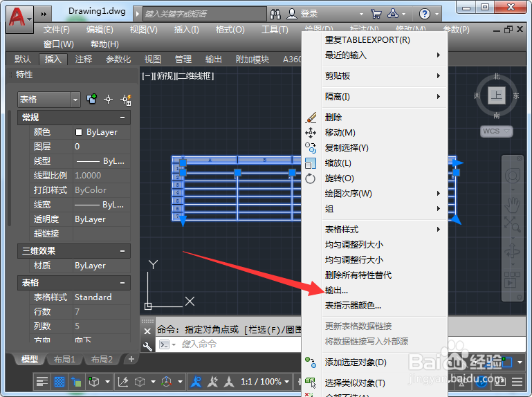Collapse the 常规 properties section
Image resolution: width=532 pixels, height=397 pixels.
coord(122,118)
